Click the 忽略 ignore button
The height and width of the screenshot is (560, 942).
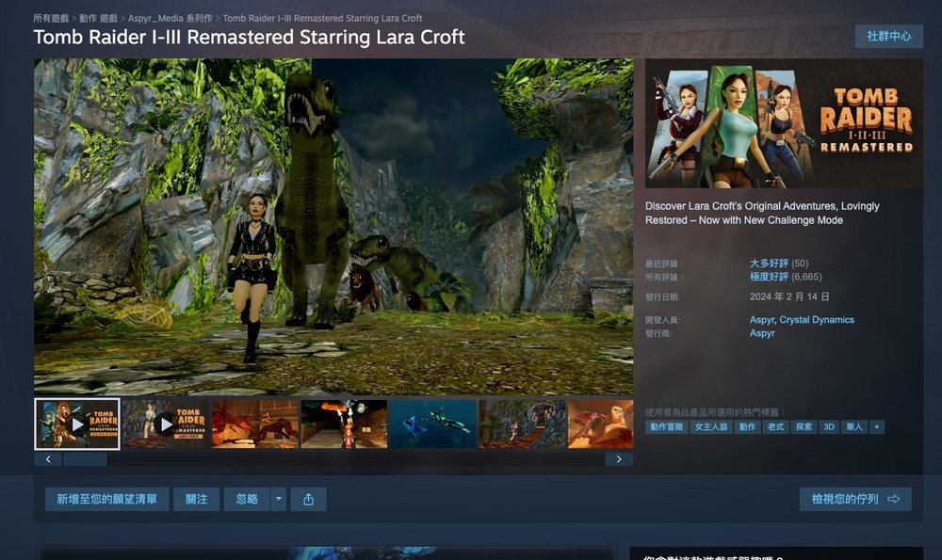tap(247, 499)
